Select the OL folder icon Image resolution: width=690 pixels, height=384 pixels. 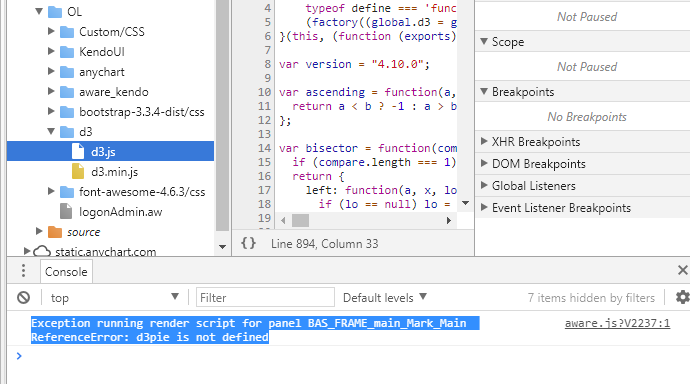click(x=55, y=12)
